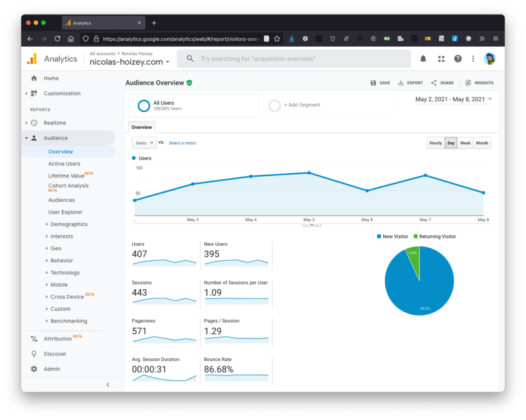Open Active Users report in sidebar
The height and width of the screenshot is (420, 526).
(64, 164)
